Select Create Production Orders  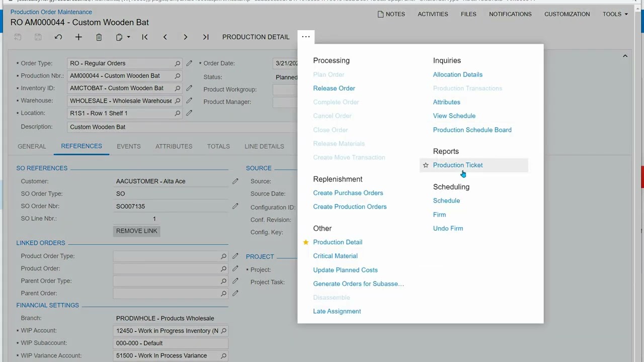tap(350, 207)
